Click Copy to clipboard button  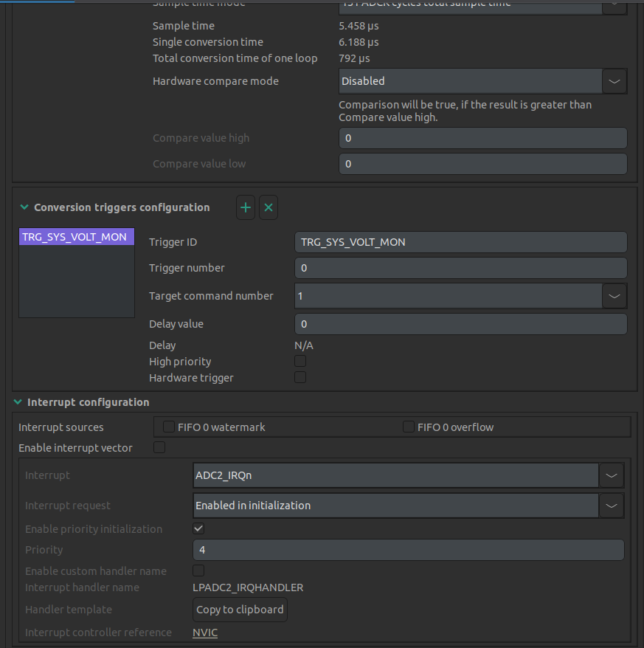tap(240, 610)
